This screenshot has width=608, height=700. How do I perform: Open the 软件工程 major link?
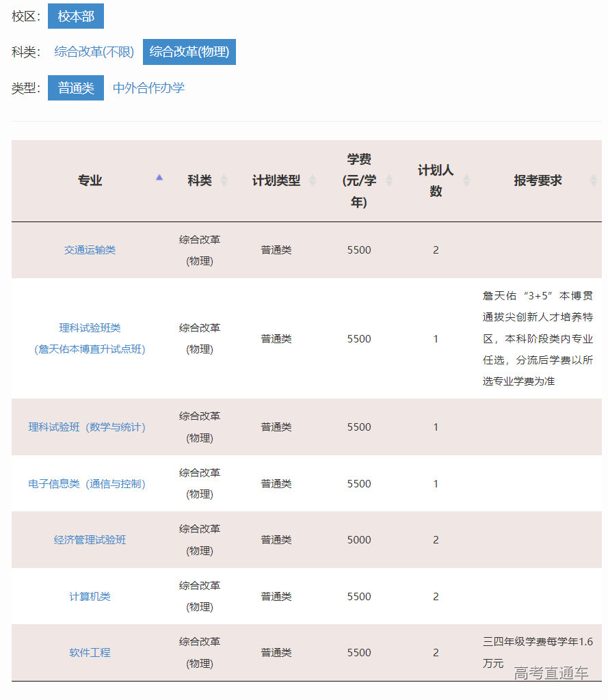[90, 653]
